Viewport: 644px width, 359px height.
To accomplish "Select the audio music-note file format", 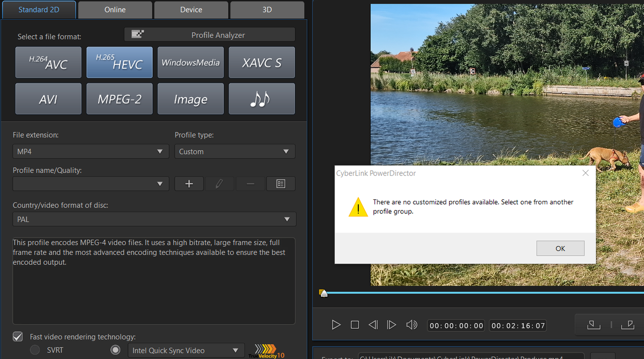I will point(262,99).
